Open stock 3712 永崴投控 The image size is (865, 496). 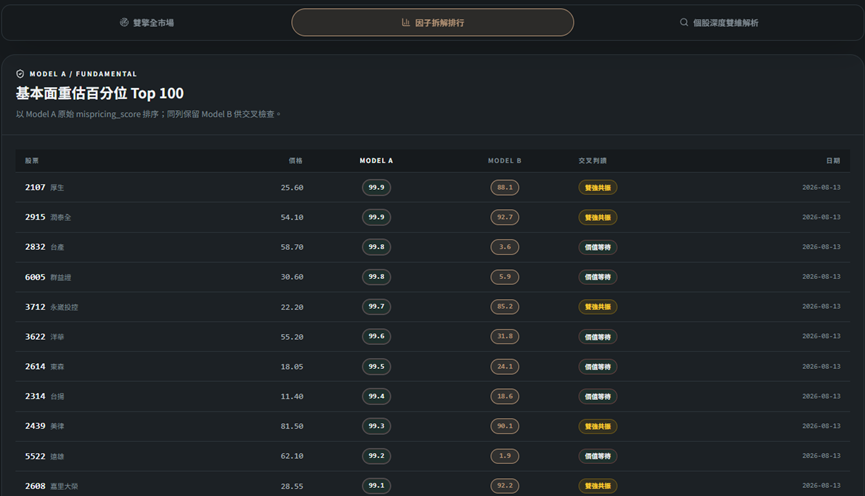coord(51,307)
